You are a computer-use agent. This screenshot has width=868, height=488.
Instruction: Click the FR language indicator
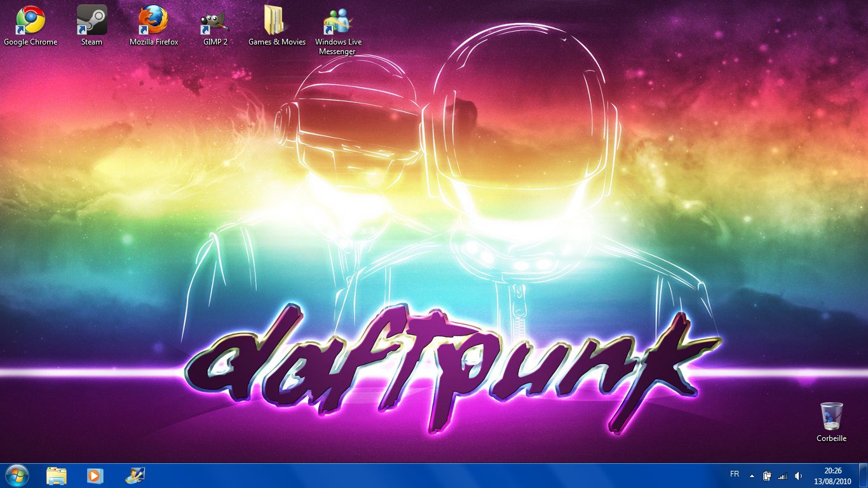735,475
